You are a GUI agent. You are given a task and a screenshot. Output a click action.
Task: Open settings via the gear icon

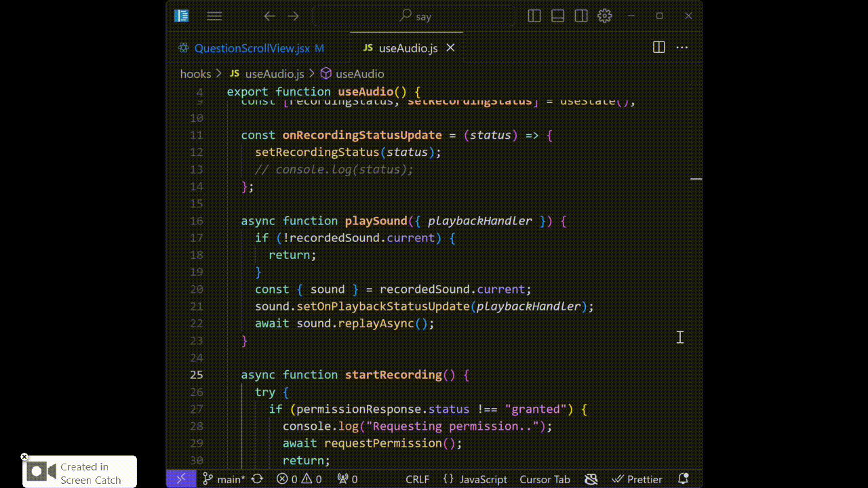pyautogui.click(x=605, y=16)
